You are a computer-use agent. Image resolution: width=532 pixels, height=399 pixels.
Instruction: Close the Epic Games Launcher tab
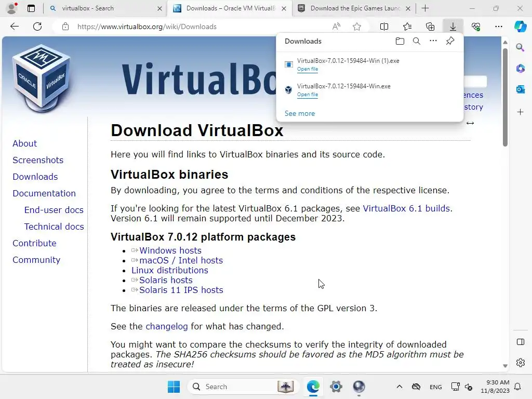point(408,8)
